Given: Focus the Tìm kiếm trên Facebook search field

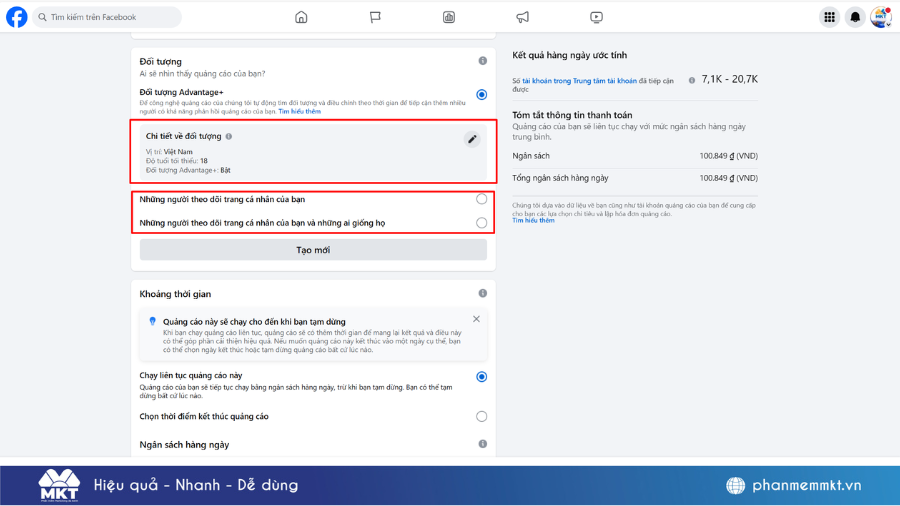Looking at the screenshot, I should coord(107,17).
